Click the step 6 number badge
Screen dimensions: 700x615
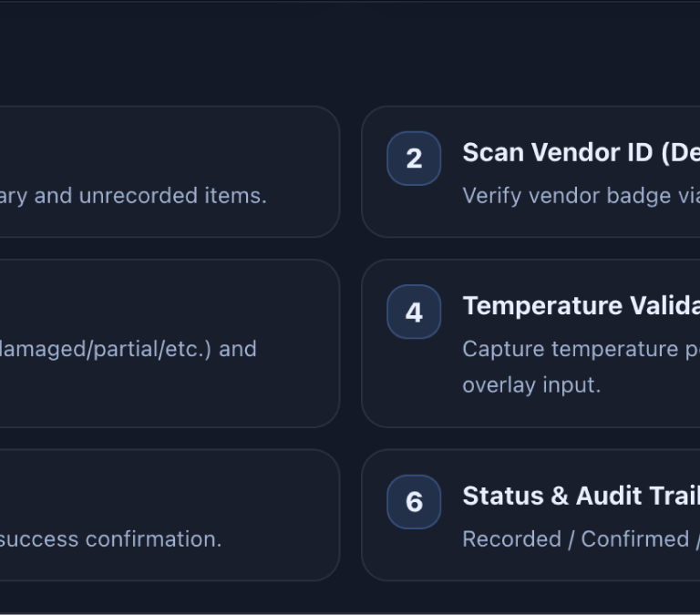(414, 502)
